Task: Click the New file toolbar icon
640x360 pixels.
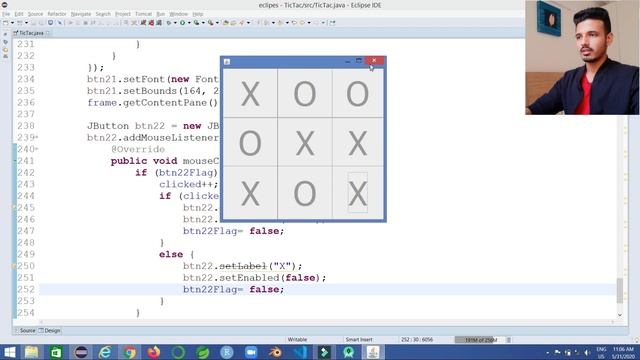Action: 5,23
